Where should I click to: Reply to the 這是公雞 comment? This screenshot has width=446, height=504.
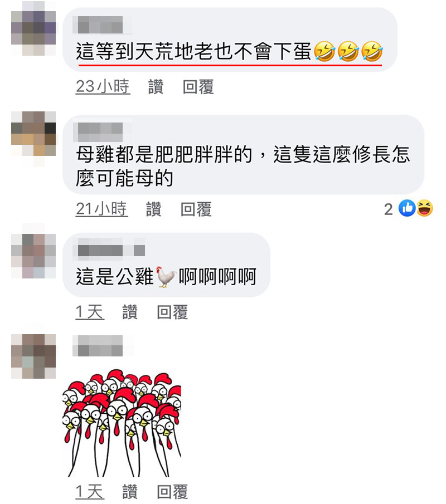tap(172, 312)
